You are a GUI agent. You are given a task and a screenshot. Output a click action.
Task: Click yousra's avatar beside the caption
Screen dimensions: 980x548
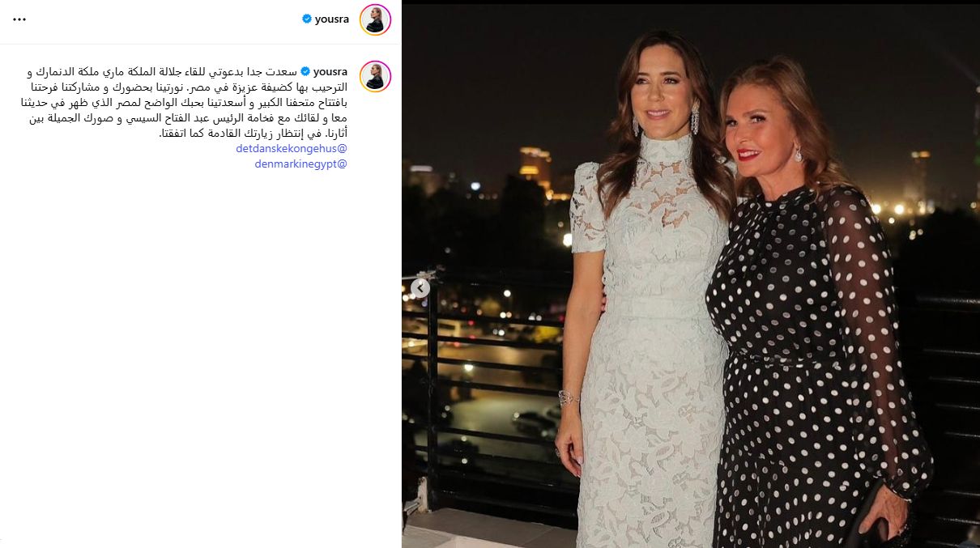(x=375, y=76)
